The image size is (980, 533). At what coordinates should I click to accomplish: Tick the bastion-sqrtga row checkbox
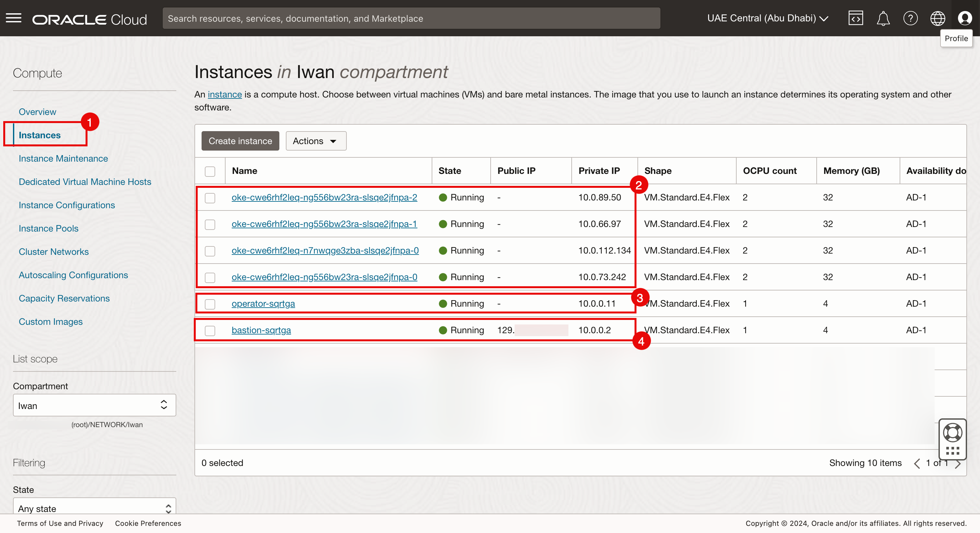(x=210, y=330)
